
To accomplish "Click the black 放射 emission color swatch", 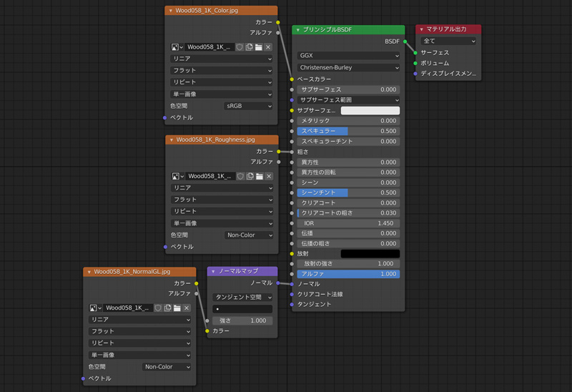I will click(370, 254).
